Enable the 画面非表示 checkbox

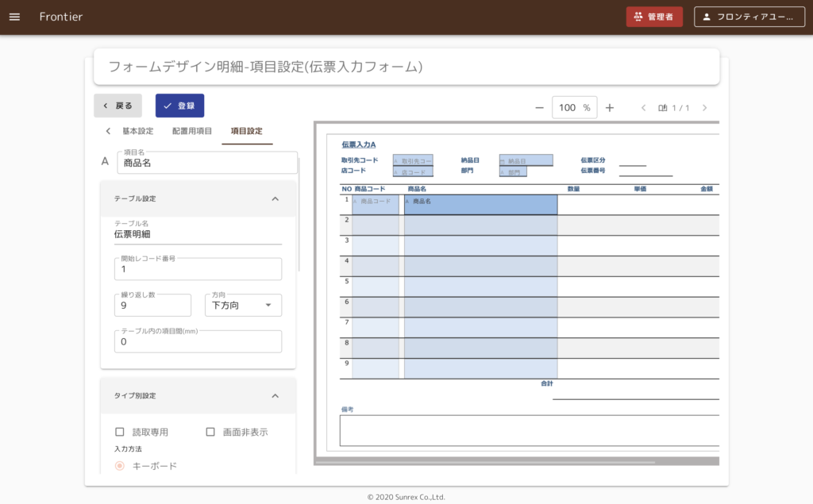click(x=210, y=432)
